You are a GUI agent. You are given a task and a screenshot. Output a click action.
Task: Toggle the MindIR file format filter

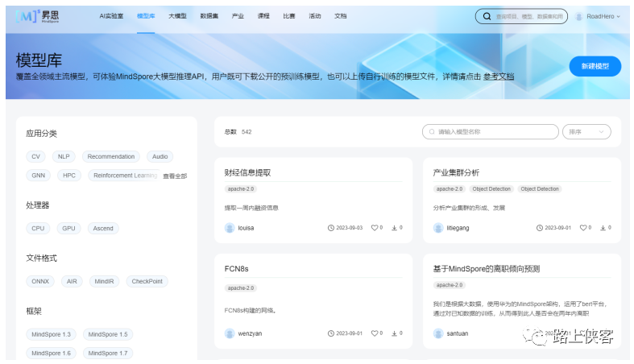coord(104,281)
